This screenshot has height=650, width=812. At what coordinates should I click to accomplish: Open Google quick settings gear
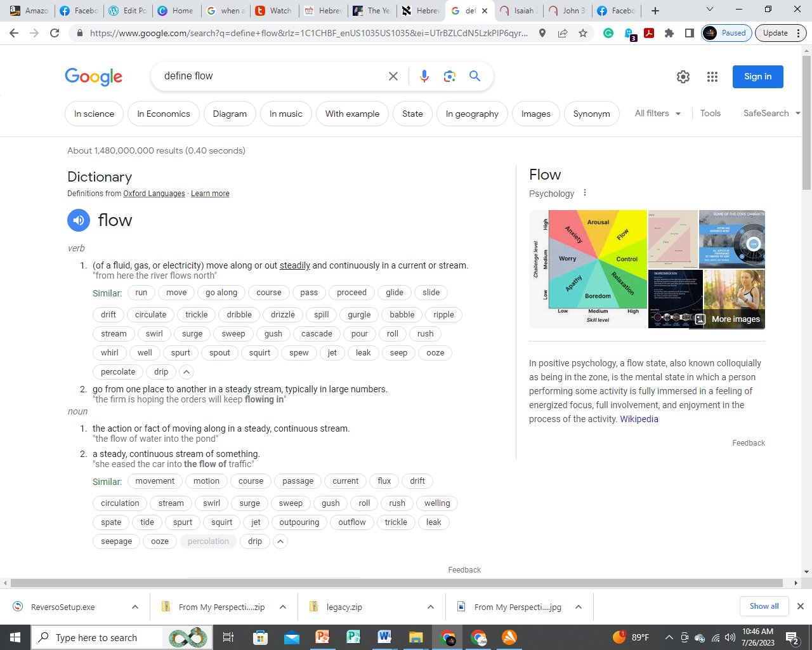pos(683,77)
